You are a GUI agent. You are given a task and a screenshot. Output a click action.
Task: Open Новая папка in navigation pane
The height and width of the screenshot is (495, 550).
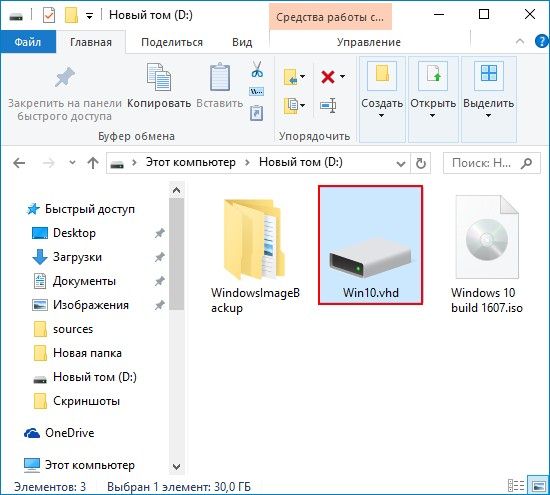[87, 353]
